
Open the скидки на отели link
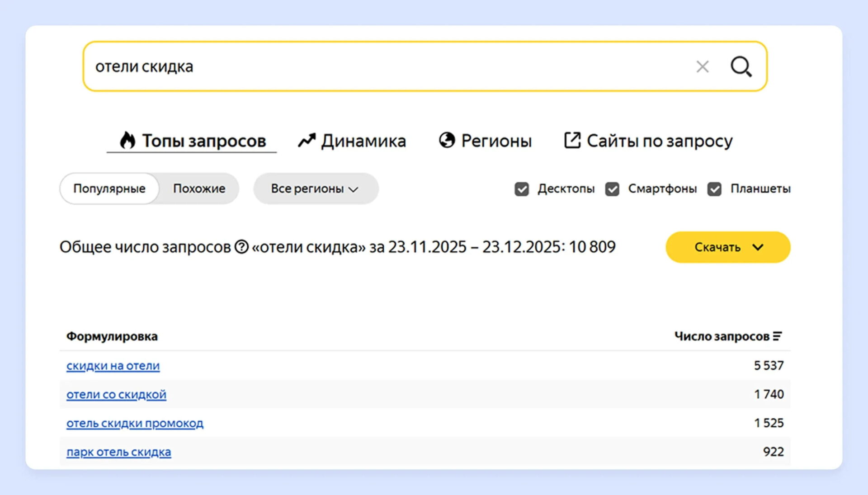click(x=113, y=366)
